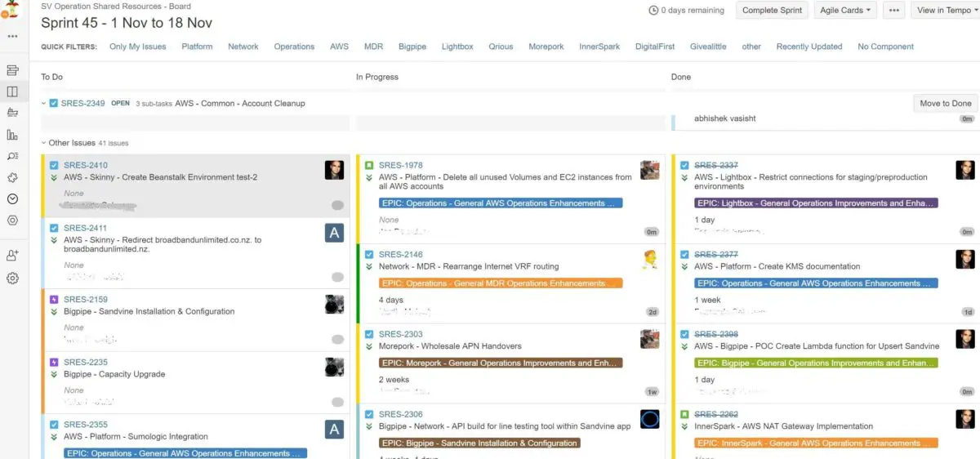Apply the Only My Issues quick filter
The width and height of the screenshot is (980, 459).
click(138, 47)
